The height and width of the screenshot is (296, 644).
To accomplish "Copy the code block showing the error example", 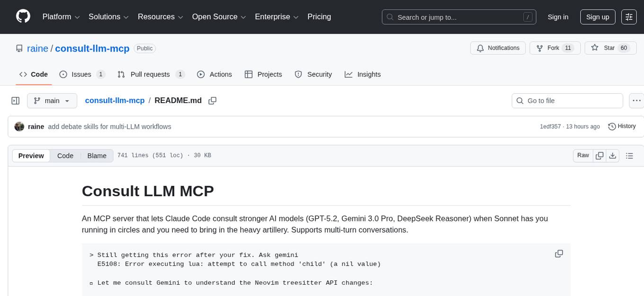I will (x=559, y=253).
